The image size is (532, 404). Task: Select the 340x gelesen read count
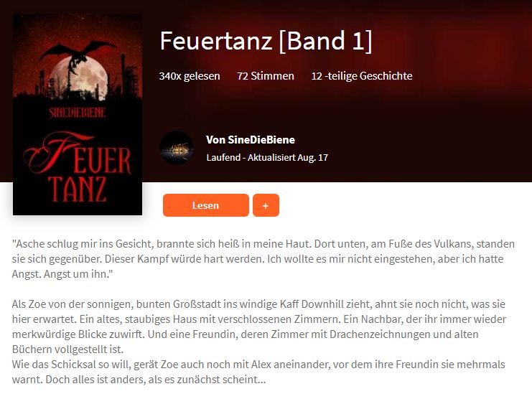(x=190, y=75)
